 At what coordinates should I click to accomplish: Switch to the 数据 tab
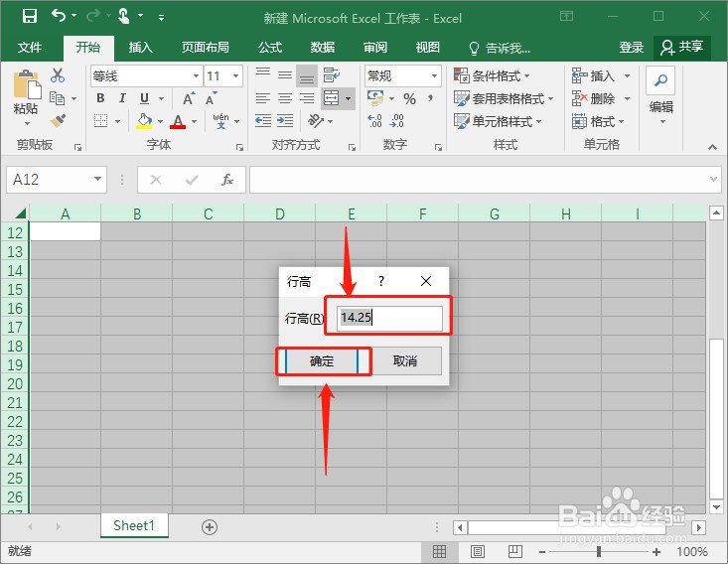[x=323, y=48]
